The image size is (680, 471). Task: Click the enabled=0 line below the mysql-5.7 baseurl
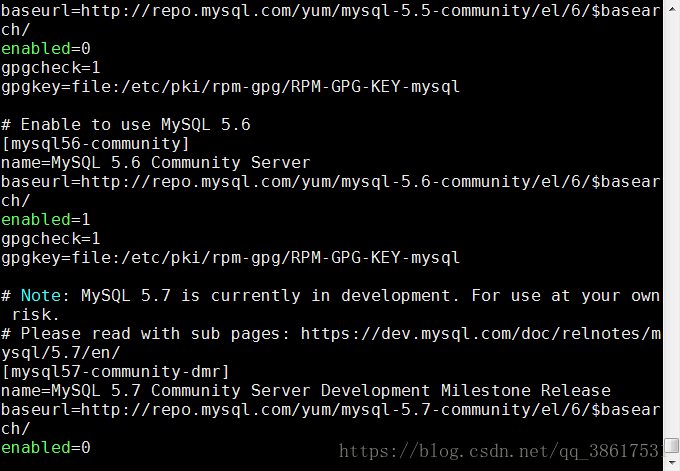pyautogui.click(x=46, y=448)
